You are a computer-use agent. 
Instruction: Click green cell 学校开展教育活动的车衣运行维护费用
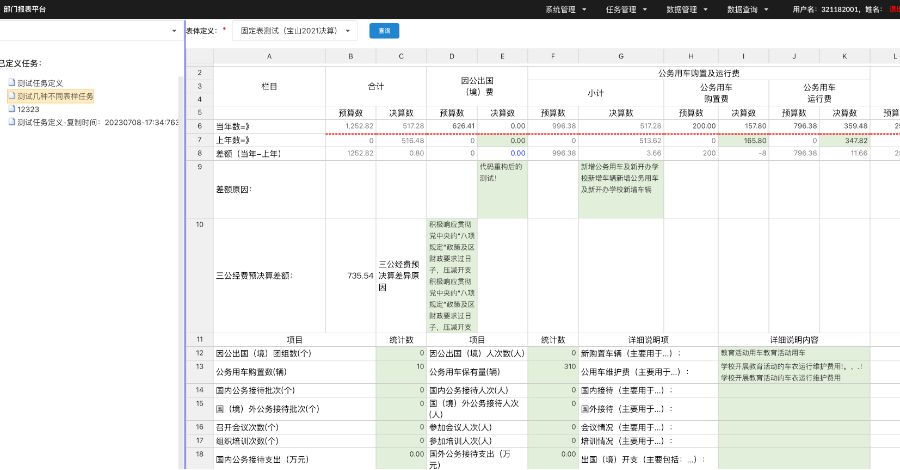point(794,372)
